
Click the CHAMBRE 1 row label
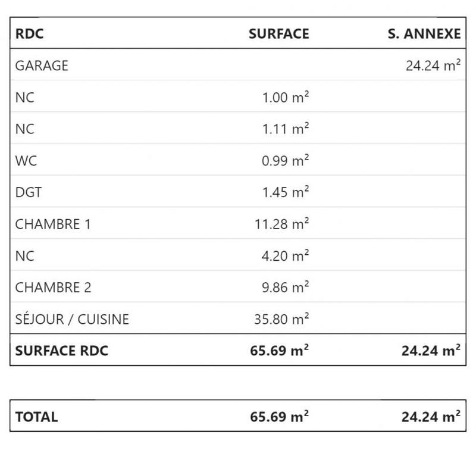(x=53, y=224)
